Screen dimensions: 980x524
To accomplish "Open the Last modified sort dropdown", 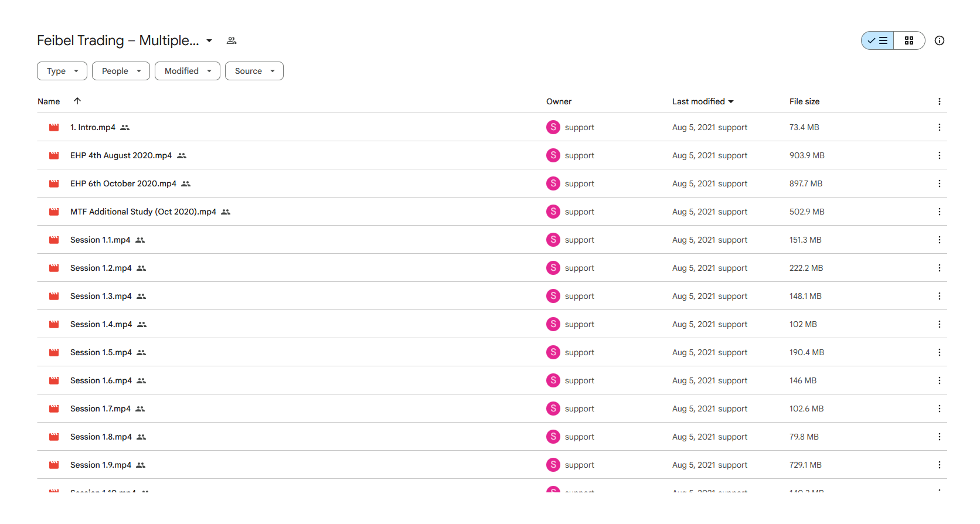I will pyautogui.click(x=703, y=101).
